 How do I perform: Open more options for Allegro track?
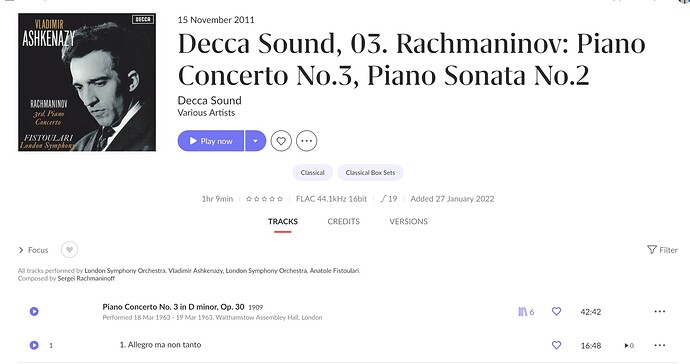click(660, 345)
